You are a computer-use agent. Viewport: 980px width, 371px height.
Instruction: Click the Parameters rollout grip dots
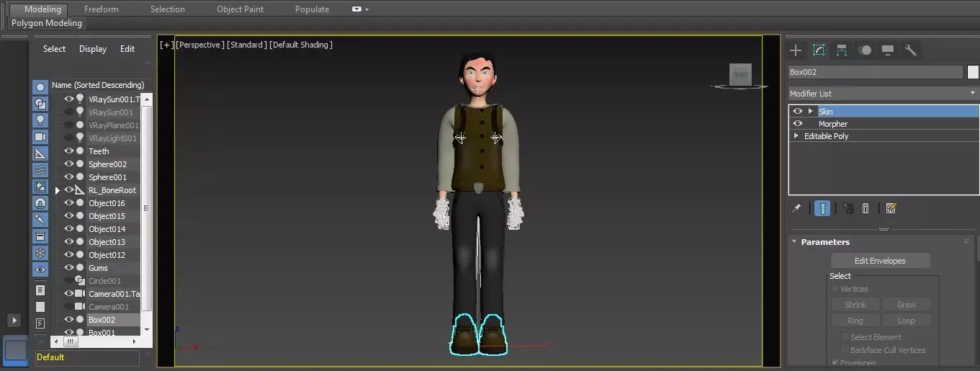(x=967, y=242)
